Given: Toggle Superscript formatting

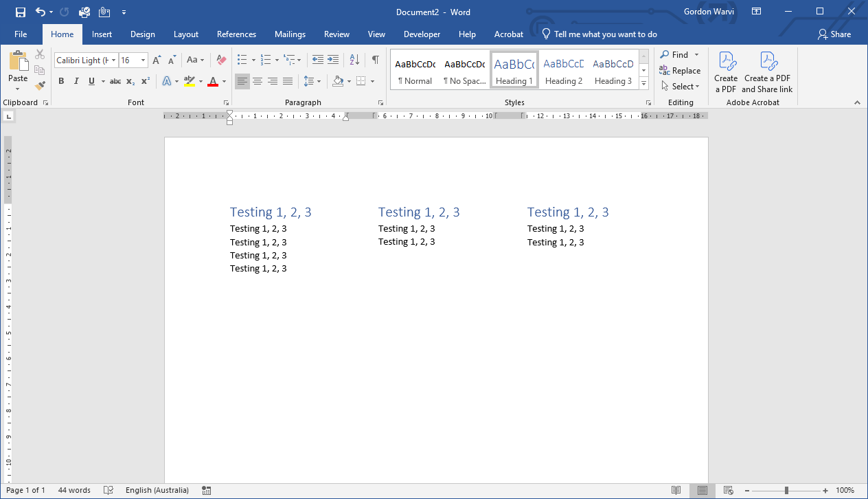Looking at the screenshot, I should point(145,81).
